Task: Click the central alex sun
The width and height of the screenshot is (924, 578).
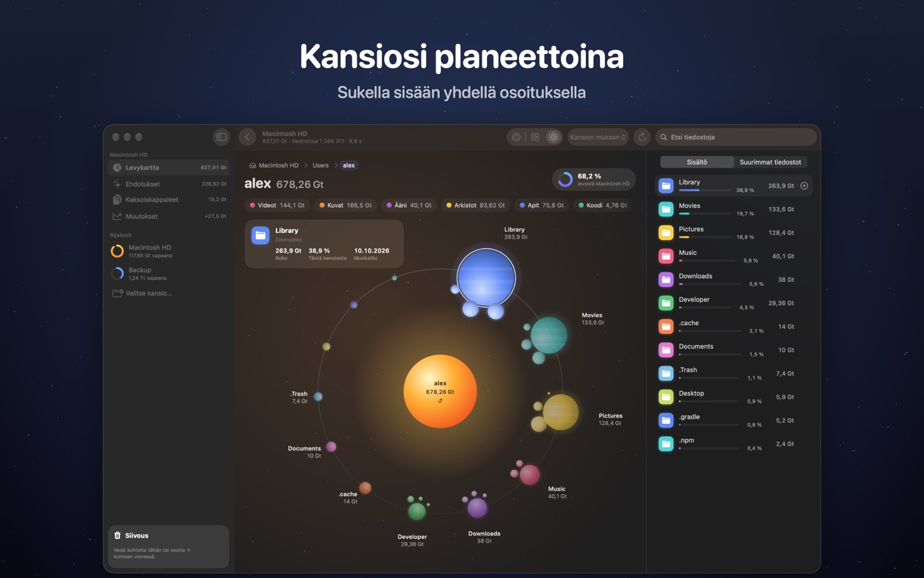Action: point(440,391)
